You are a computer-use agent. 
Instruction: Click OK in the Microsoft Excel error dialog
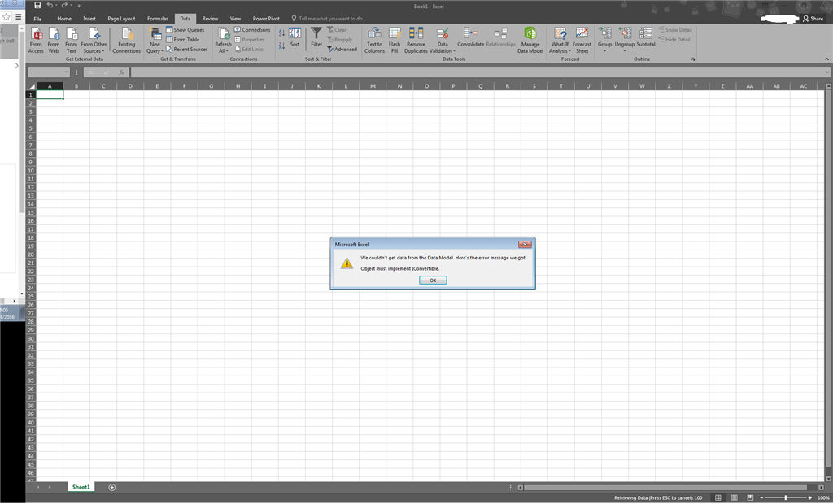433,280
